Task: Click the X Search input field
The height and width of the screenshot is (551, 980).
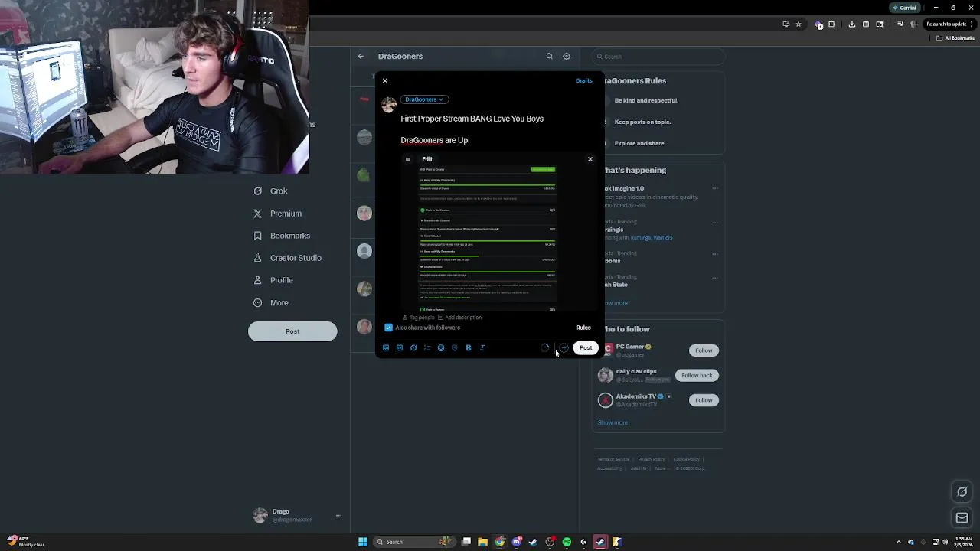Action: click(x=658, y=56)
